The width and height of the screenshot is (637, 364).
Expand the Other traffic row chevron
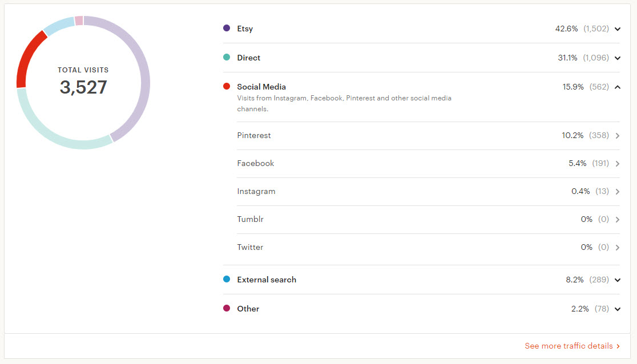pos(618,309)
